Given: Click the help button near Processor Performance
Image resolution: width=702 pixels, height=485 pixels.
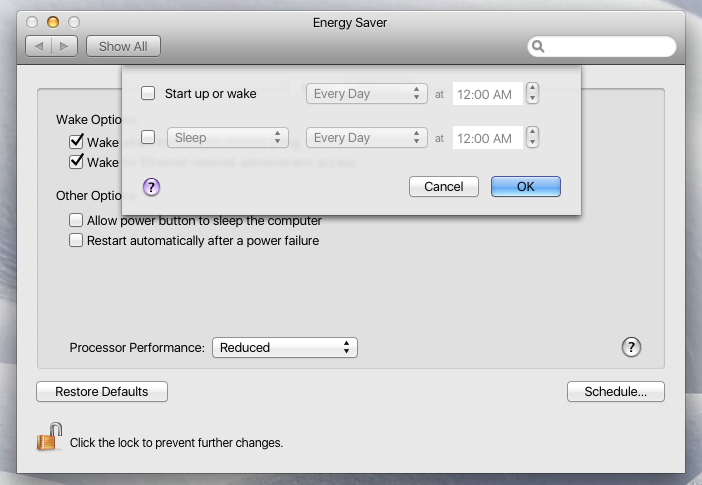Looking at the screenshot, I should click(x=631, y=347).
